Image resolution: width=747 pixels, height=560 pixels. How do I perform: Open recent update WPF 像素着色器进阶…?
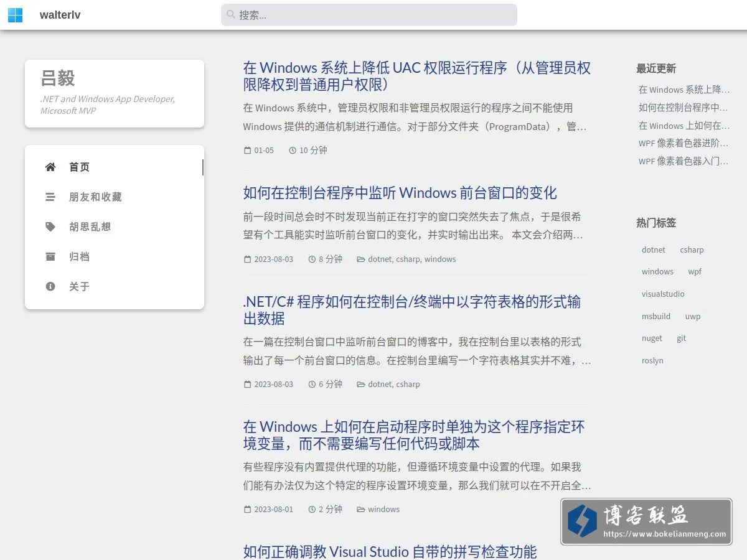684,143
